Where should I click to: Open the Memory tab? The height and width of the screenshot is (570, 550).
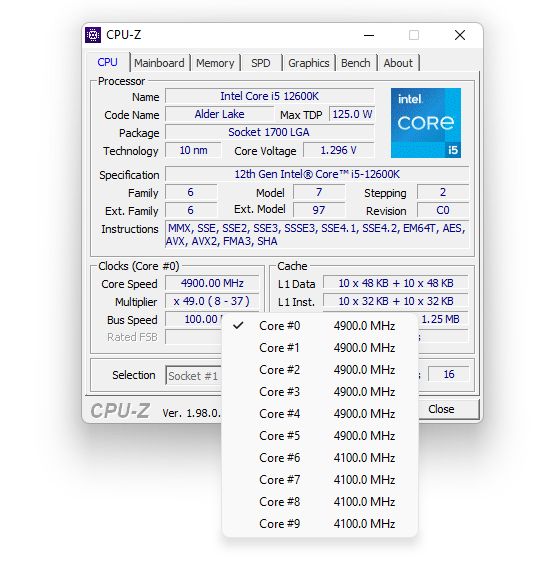point(215,63)
